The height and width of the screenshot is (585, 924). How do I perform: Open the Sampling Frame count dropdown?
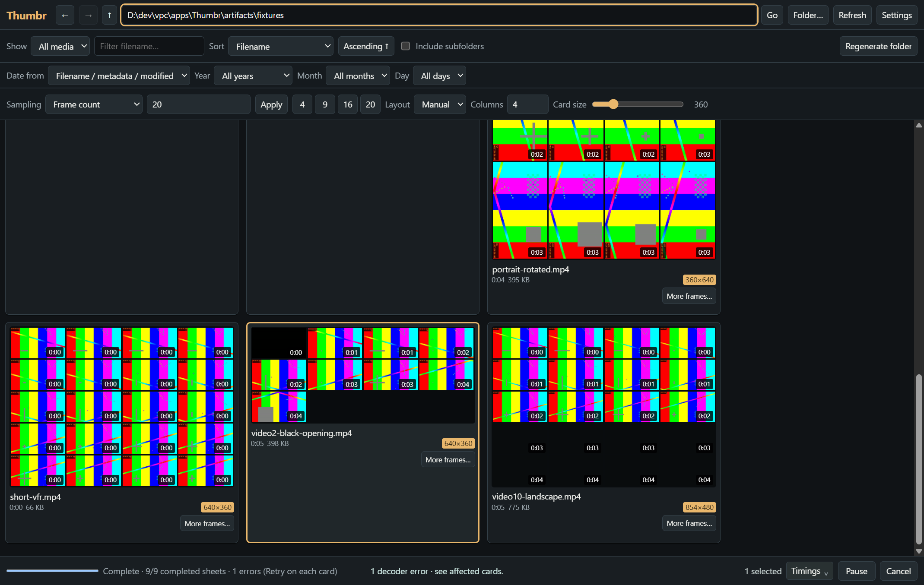94,104
